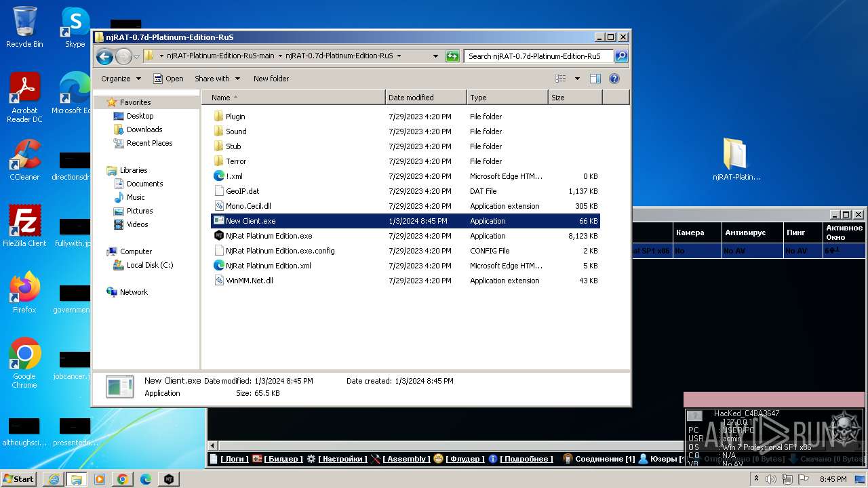Click volume icon in system tray
The width and height of the screenshot is (868, 488).
[771, 479]
